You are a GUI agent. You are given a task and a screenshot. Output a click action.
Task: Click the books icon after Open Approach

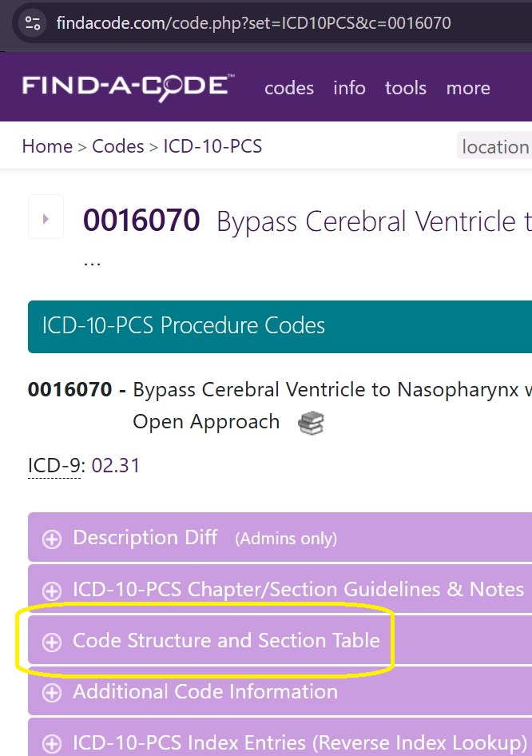coord(311,423)
